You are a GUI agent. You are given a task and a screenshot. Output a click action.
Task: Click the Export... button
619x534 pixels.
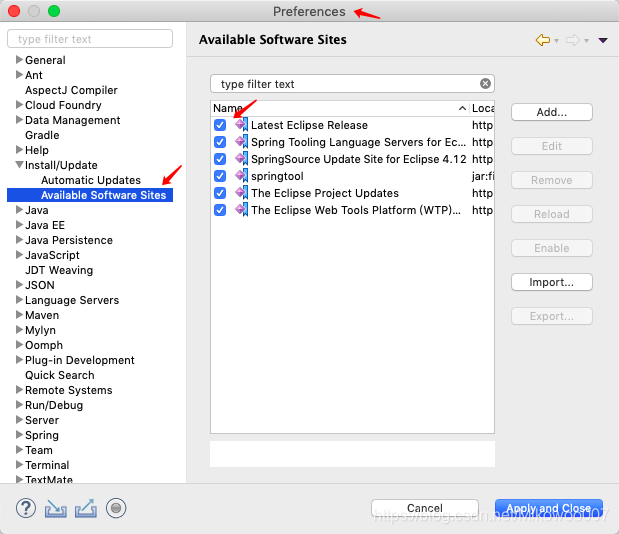pos(551,316)
